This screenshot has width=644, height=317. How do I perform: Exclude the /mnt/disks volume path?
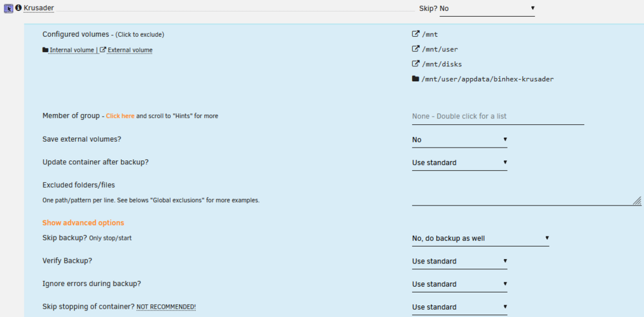pos(442,64)
